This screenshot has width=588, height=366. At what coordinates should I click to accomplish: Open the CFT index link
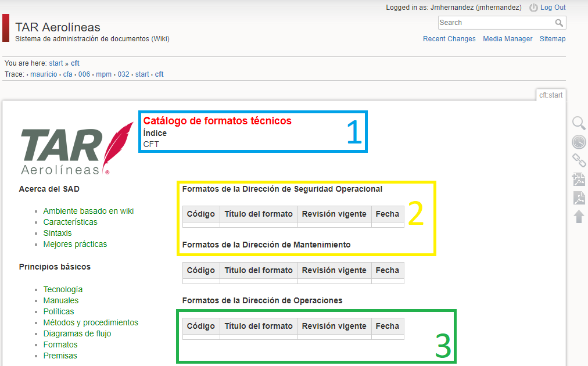tap(151, 144)
